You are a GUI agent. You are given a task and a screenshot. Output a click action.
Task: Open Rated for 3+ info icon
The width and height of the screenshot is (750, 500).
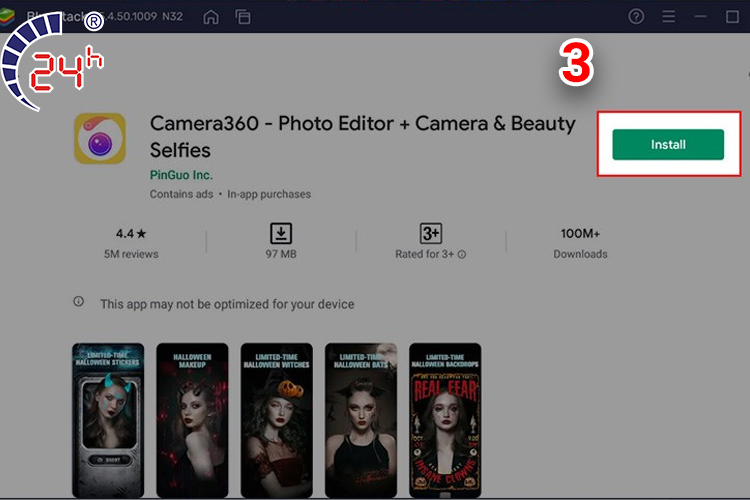pos(462,255)
